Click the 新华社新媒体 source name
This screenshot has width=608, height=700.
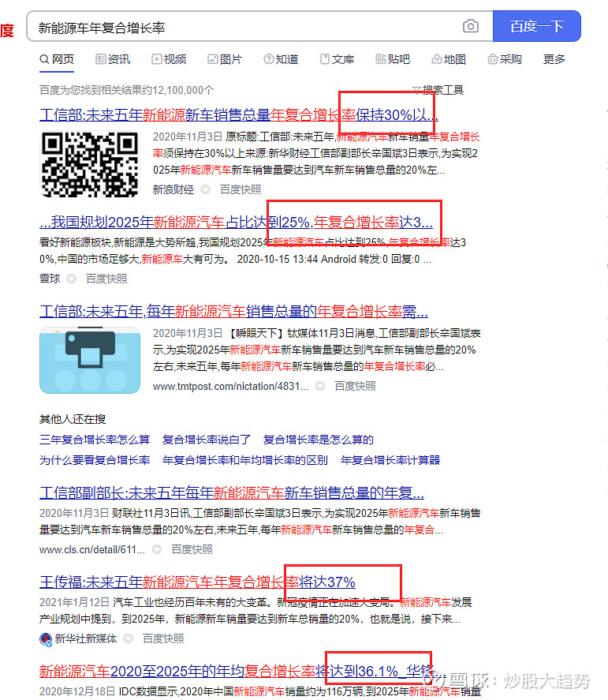click(86, 639)
